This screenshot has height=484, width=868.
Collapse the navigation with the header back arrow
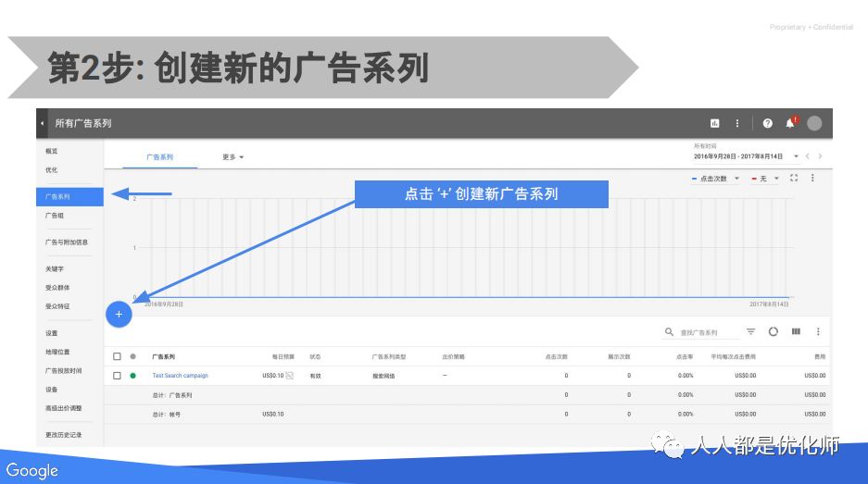pyautogui.click(x=42, y=123)
